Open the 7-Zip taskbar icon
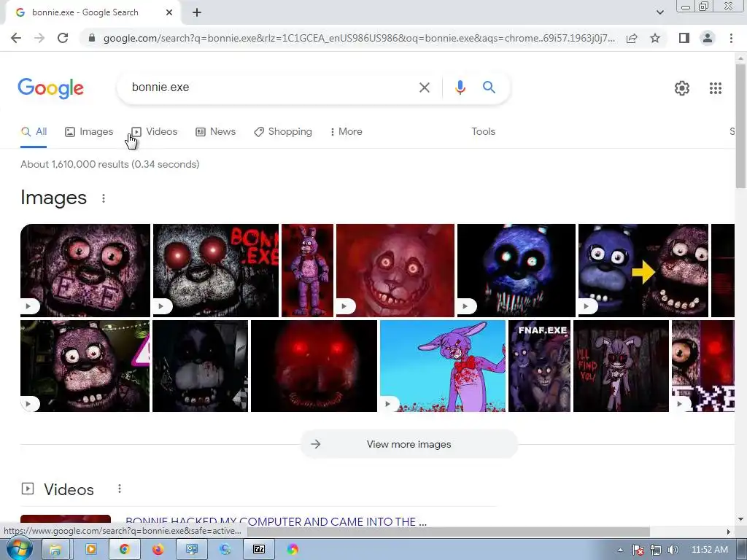This screenshot has height=560, width=747. tap(259, 550)
